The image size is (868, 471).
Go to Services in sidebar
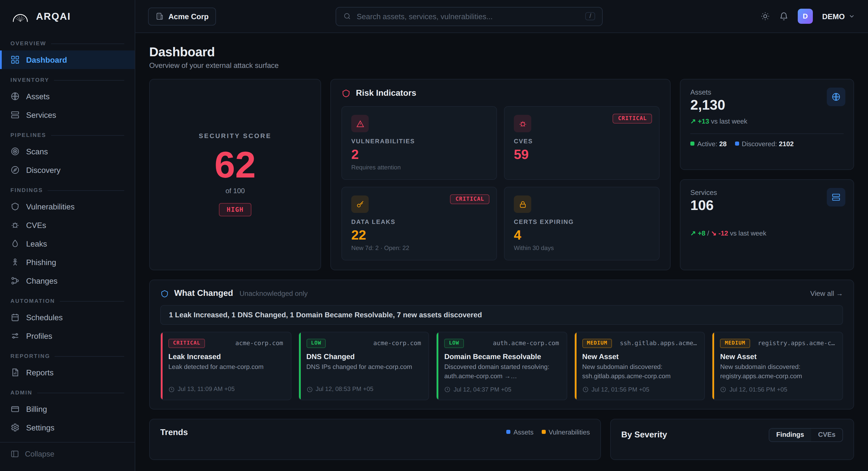pos(67,115)
